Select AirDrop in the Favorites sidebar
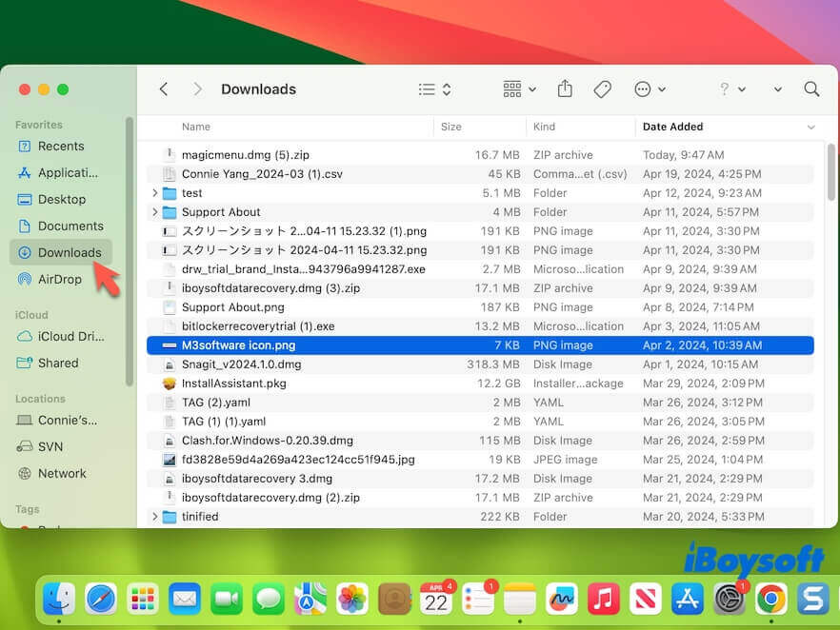 coord(60,279)
